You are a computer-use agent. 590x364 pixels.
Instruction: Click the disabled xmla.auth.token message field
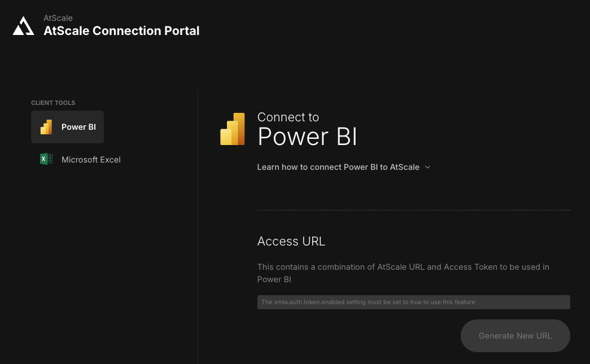point(413,302)
